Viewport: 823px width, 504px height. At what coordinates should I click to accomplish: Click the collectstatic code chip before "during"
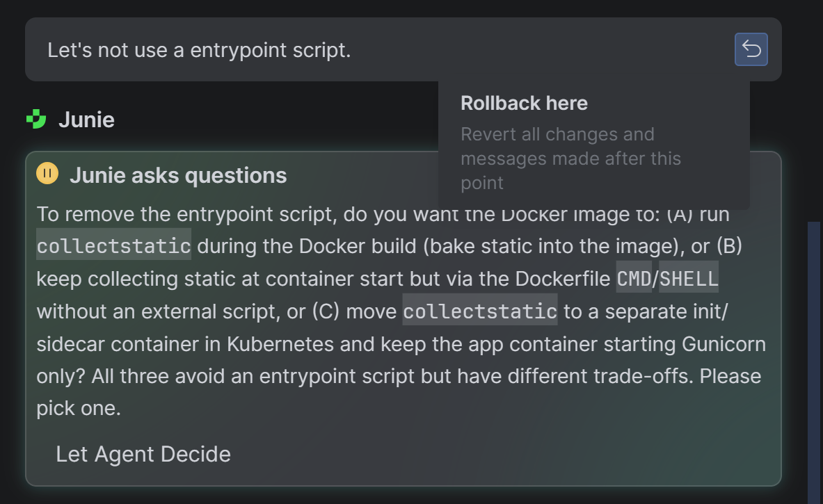[x=113, y=246]
